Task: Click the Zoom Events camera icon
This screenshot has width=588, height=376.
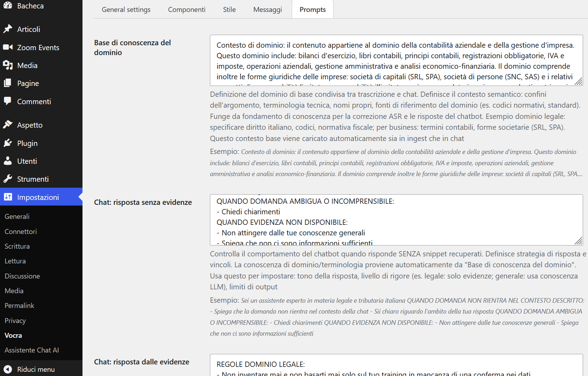Action: pos(8,47)
